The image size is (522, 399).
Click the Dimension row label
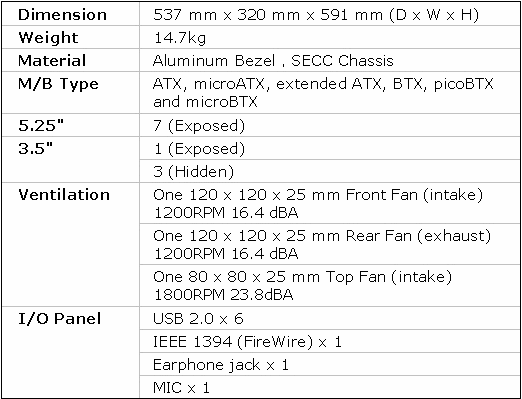[x=62, y=15]
